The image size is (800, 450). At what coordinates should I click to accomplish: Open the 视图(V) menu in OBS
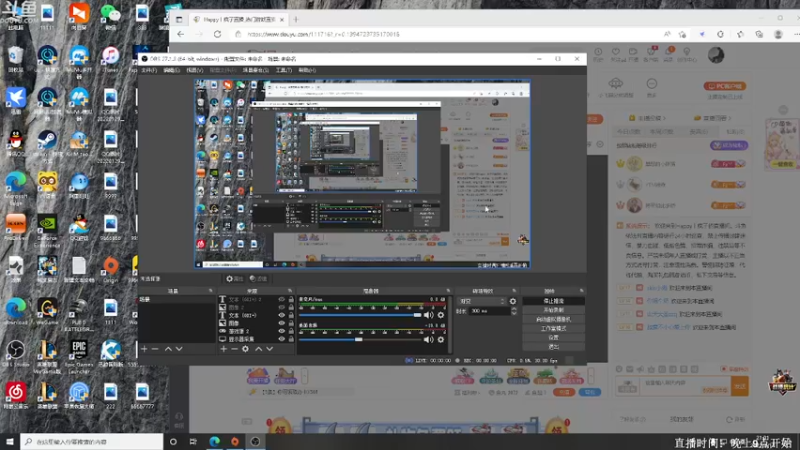point(194,70)
